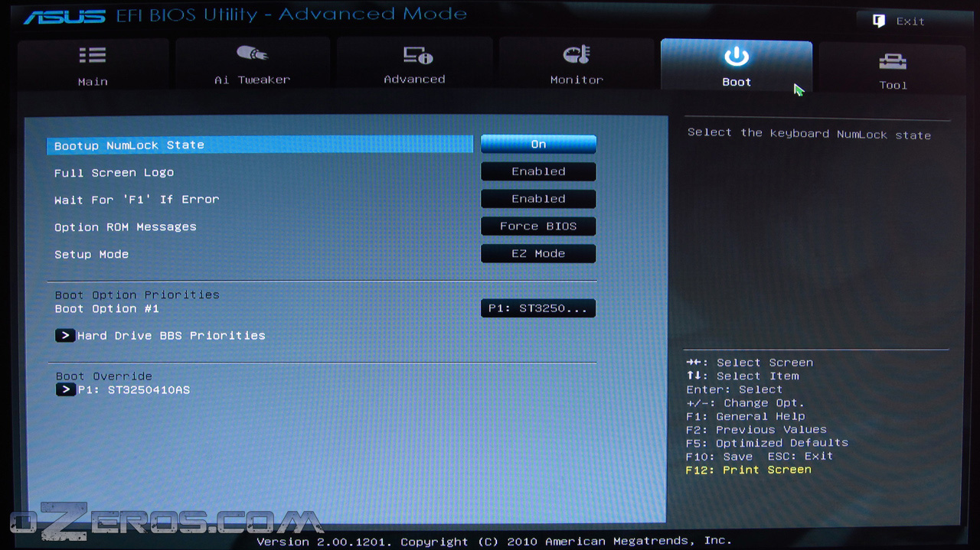Click the Main list icon
980x550 pixels.
93,55
